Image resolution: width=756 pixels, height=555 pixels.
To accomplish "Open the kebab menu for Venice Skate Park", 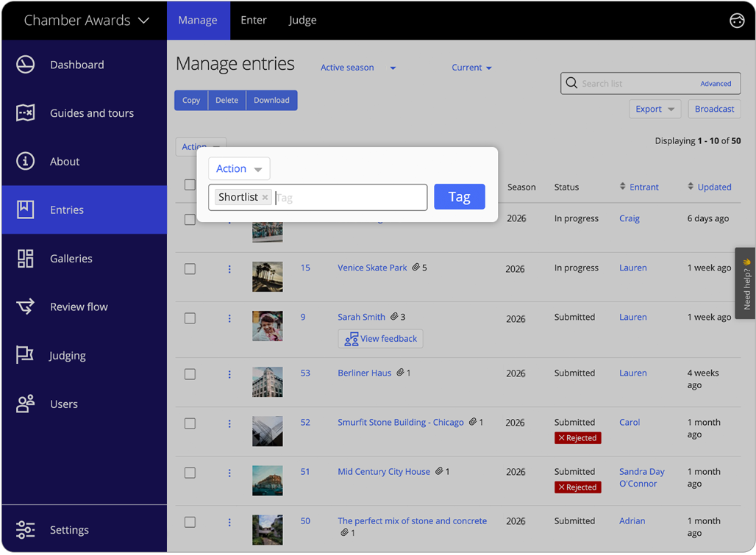I will [x=229, y=268].
